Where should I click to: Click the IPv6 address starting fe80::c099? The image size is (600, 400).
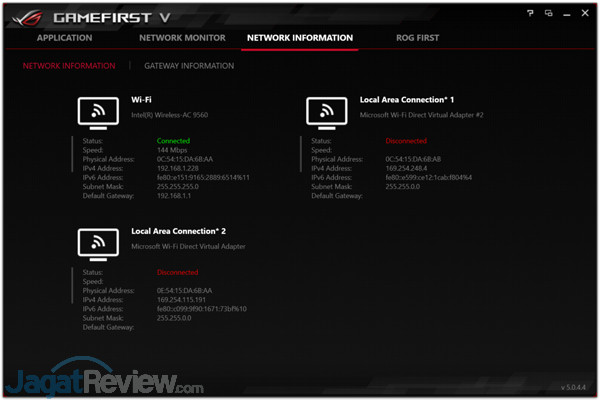point(202,309)
